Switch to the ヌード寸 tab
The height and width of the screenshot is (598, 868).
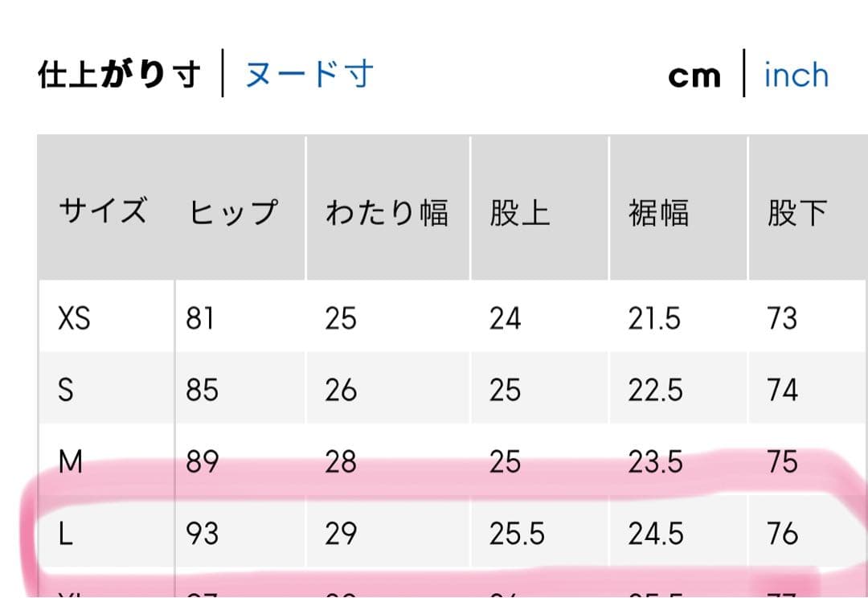[309, 75]
